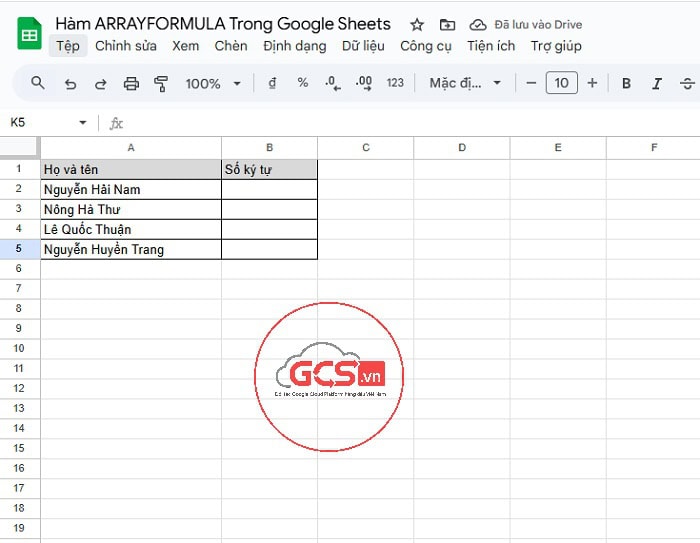Redo the last undone action
Image resolution: width=700 pixels, height=543 pixels.
pyautogui.click(x=100, y=83)
